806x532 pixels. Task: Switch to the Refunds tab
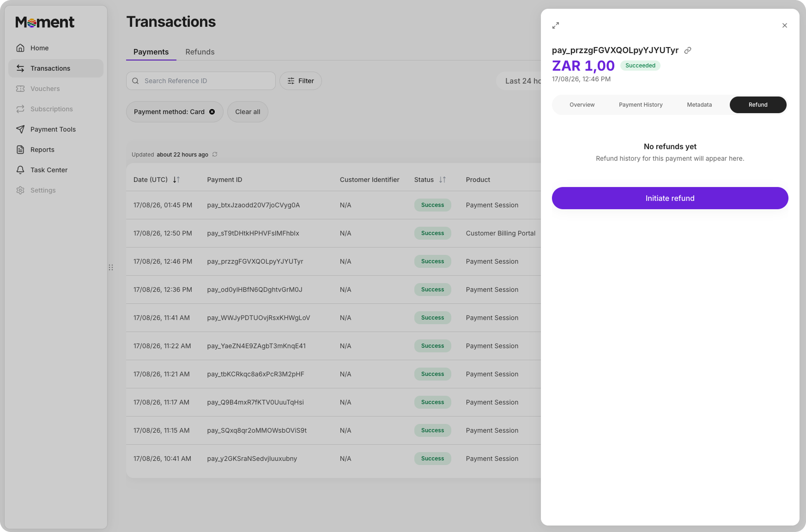pyautogui.click(x=200, y=52)
